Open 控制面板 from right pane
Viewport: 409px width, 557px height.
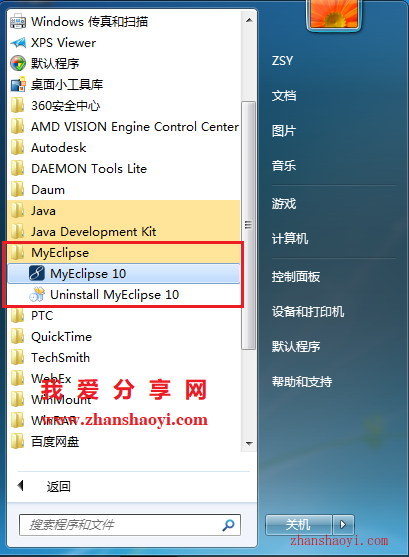pos(296,277)
